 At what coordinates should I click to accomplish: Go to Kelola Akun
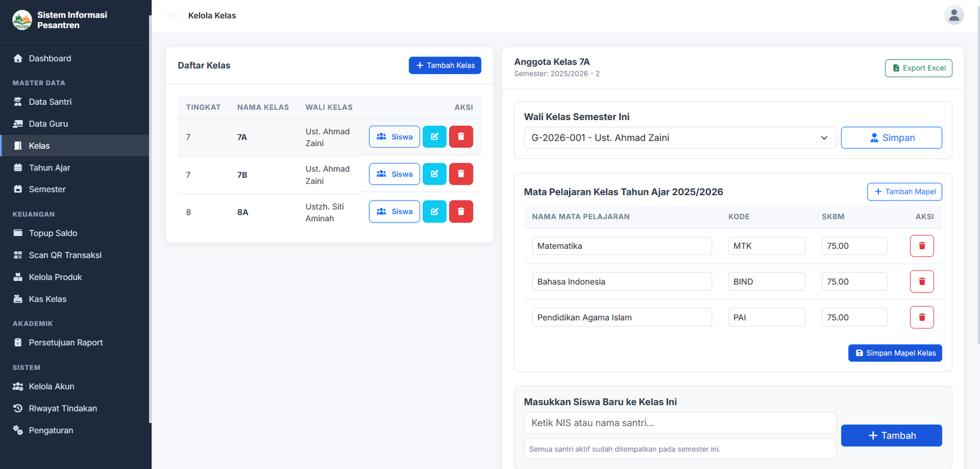click(75, 386)
